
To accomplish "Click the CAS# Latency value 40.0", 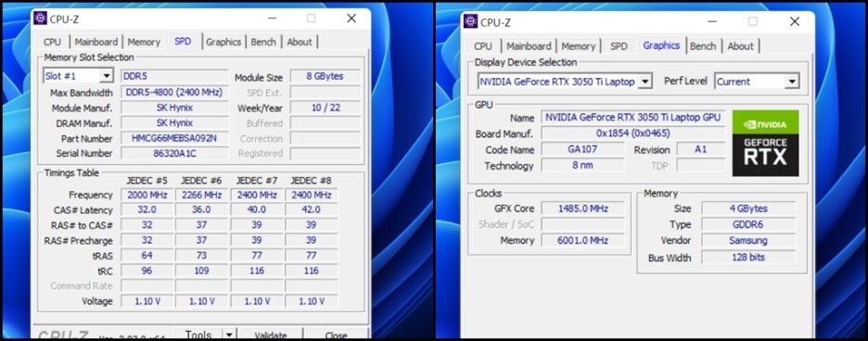I will (256, 209).
